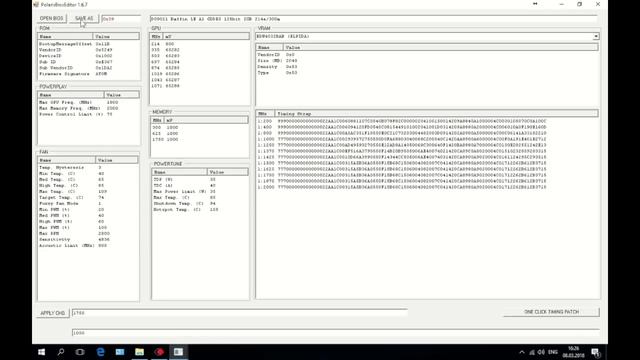The width and height of the screenshot is (640, 360).
Task: Open taskbar search magnifier
Action: pyautogui.click(x=61, y=352)
